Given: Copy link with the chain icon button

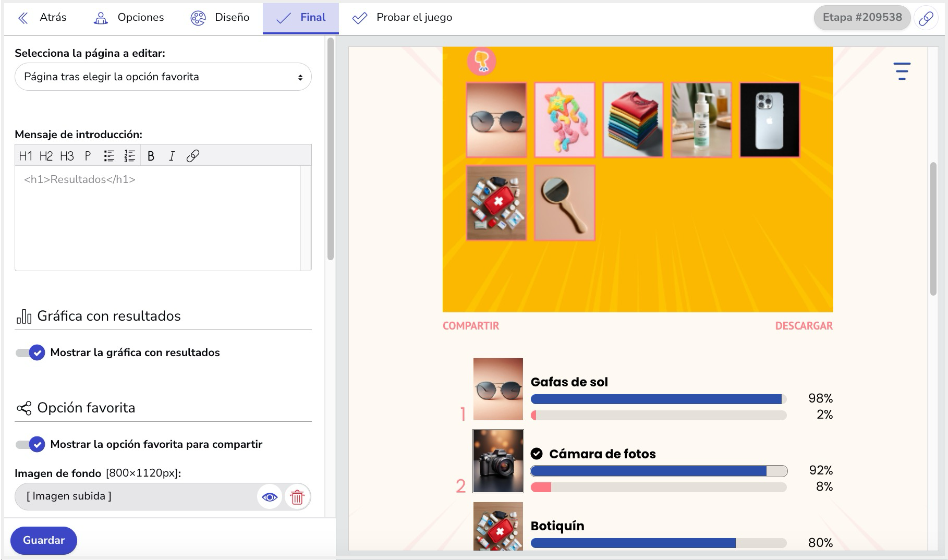Looking at the screenshot, I should tap(926, 18).
